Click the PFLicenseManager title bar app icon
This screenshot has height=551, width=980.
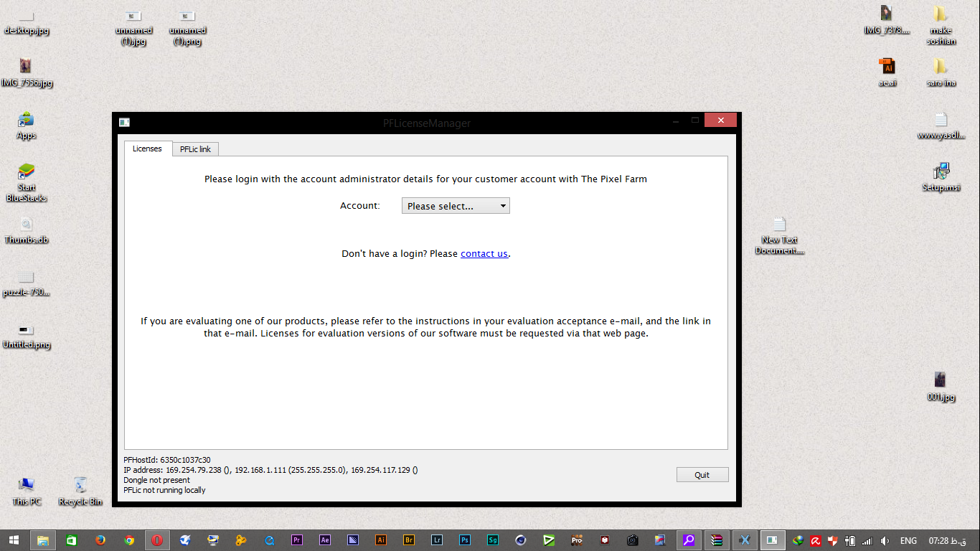(x=124, y=123)
